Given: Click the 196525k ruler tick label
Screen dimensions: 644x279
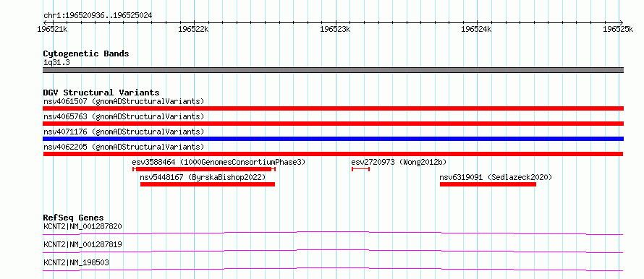Looking at the screenshot, I should point(618,30).
